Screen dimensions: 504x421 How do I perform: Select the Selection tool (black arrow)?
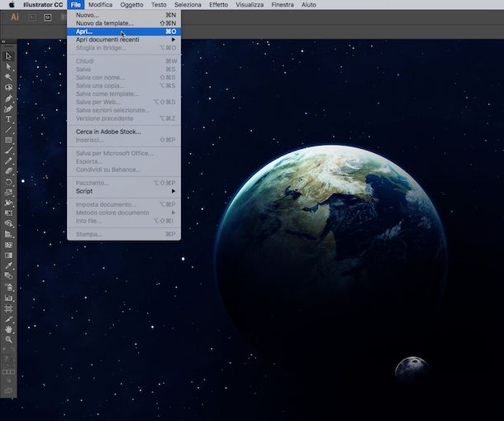[x=8, y=56]
